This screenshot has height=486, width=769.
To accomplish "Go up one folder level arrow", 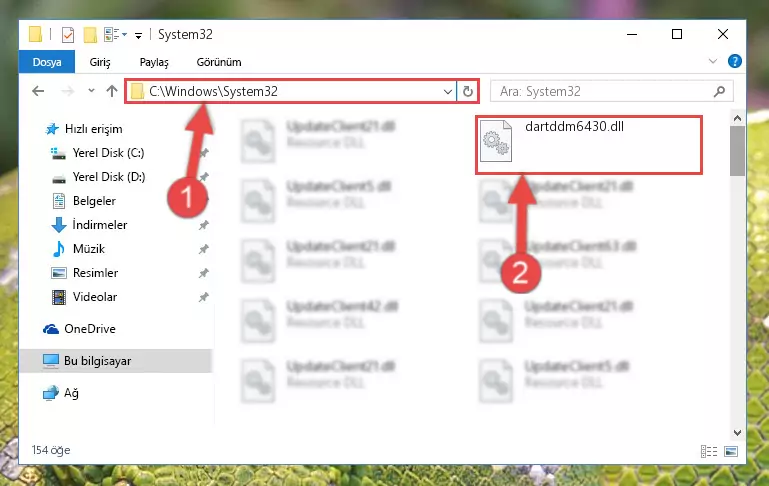I will coord(112,91).
